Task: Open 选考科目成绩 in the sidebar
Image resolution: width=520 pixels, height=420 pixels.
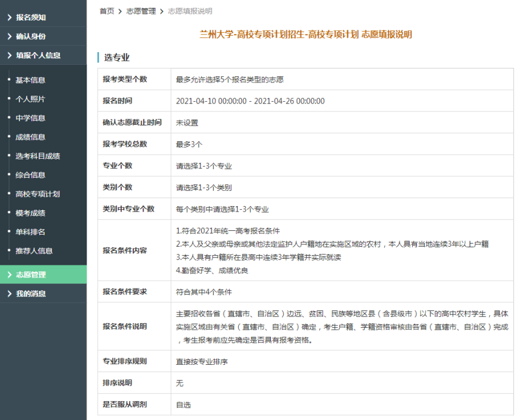Action: [x=38, y=156]
